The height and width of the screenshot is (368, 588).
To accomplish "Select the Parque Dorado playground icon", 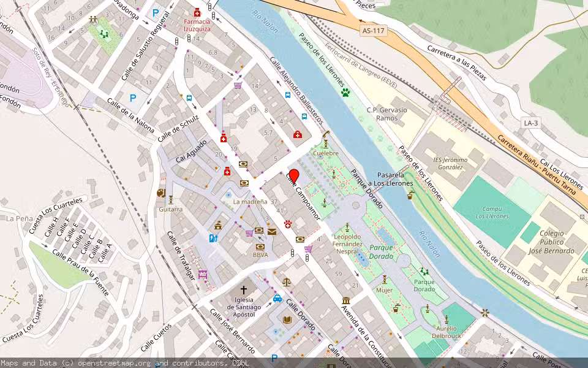I will tap(424, 271).
